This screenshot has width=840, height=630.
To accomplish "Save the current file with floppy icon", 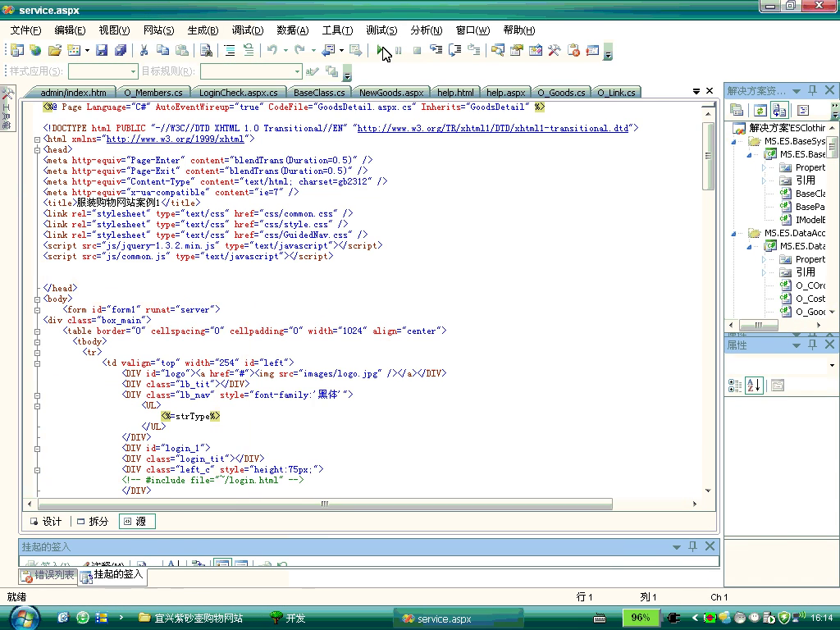I will coord(102,50).
